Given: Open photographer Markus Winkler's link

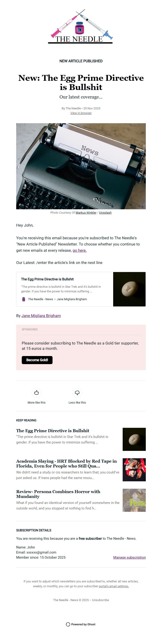Looking at the screenshot, I should [x=86, y=213].
